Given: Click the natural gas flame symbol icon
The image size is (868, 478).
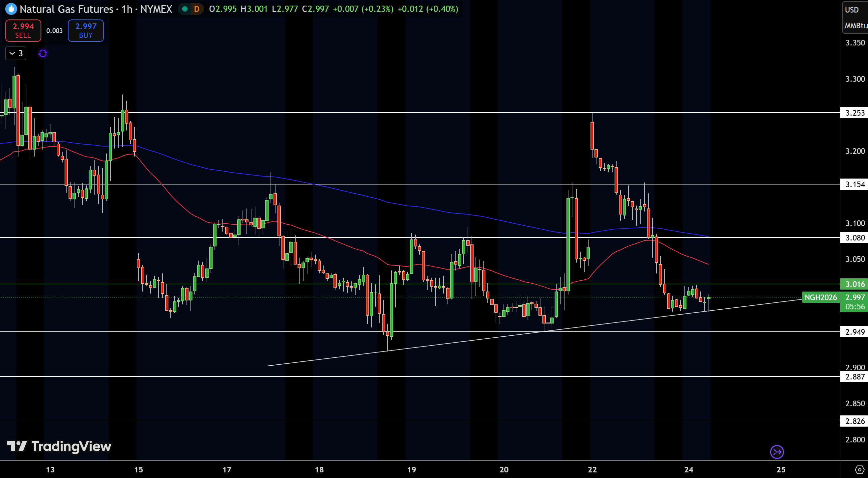Looking at the screenshot, I should tap(11, 9).
